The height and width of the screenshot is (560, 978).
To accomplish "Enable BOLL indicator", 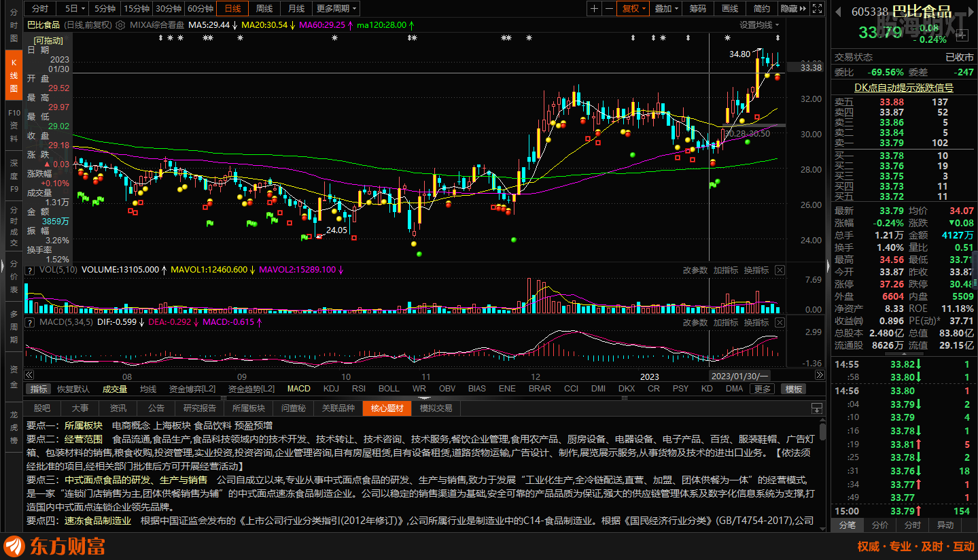I will (389, 389).
